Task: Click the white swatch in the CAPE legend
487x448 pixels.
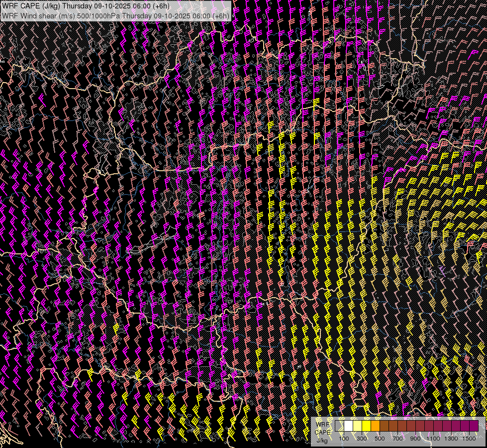Action: [348, 426]
